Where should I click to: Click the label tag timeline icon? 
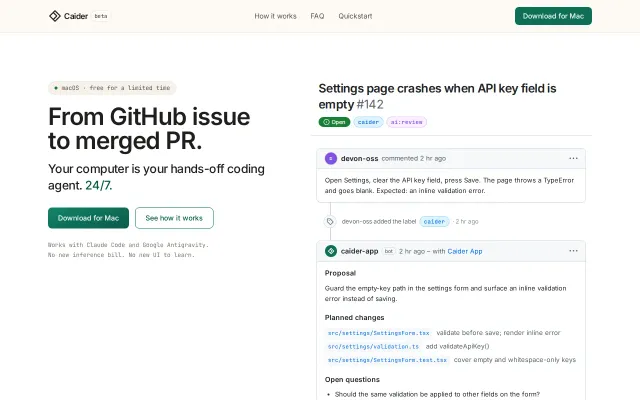pyautogui.click(x=330, y=221)
